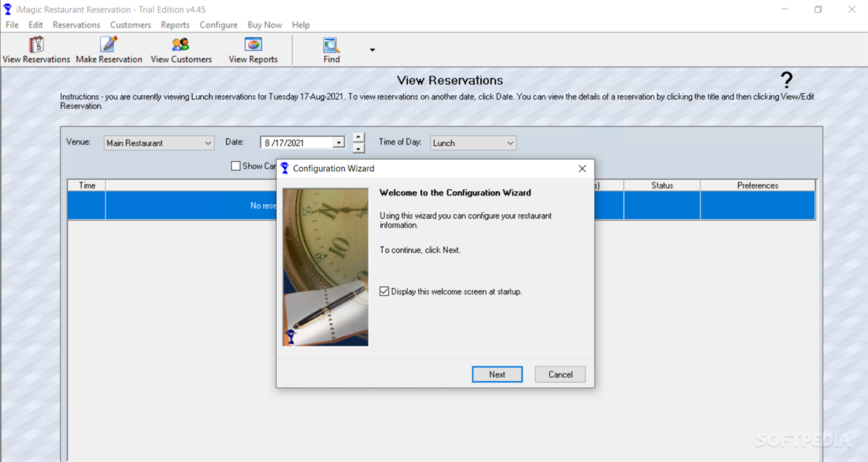Image resolution: width=868 pixels, height=462 pixels.
Task: Click the Configuration Wizard title bar icon
Action: (x=285, y=168)
